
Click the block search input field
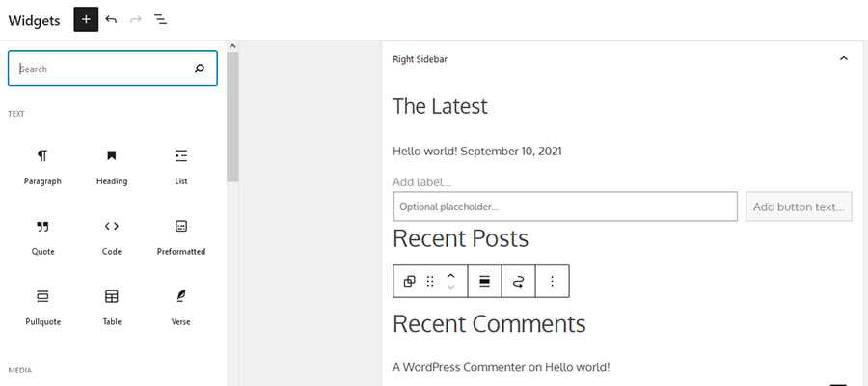click(104, 69)
